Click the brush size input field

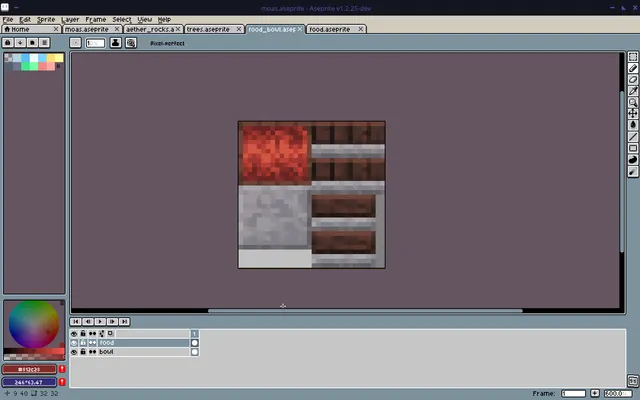pos(95,42)
